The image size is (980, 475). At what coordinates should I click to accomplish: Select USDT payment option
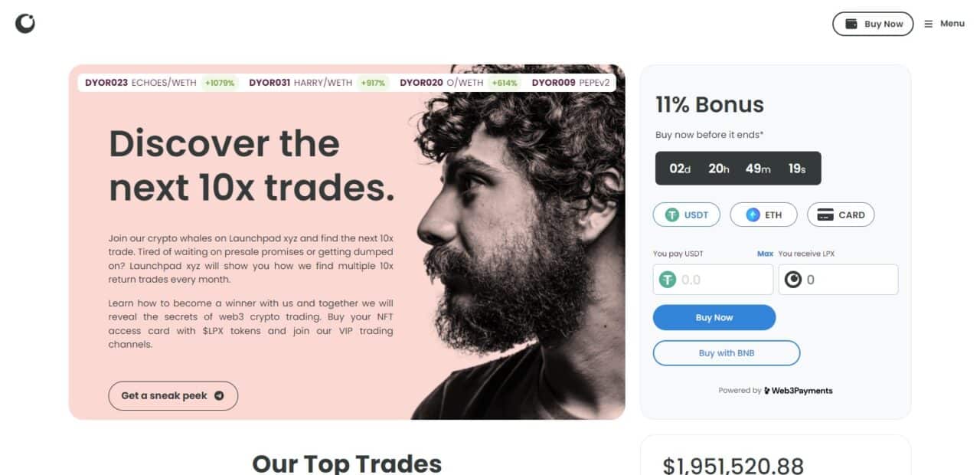pos(687,215)
